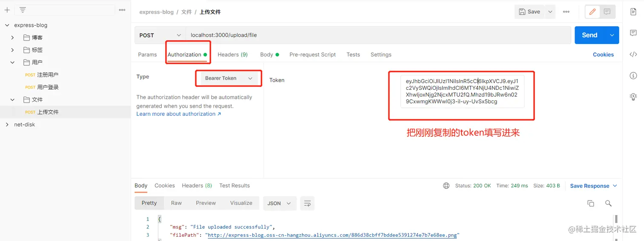
Task: Click the globe network icon near Status
Action: [x=446, y=186]
